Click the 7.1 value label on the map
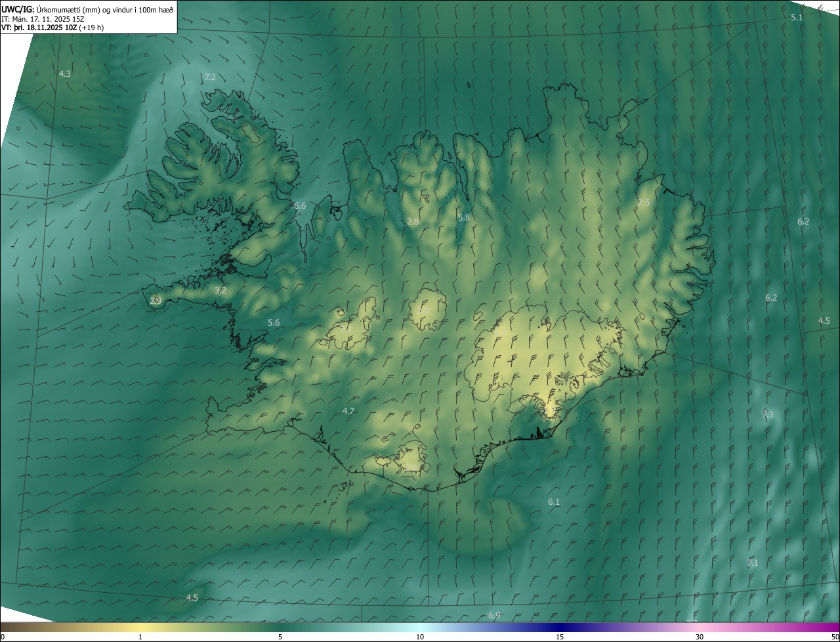Screen dimensions: 840x642 pos(753,563)
